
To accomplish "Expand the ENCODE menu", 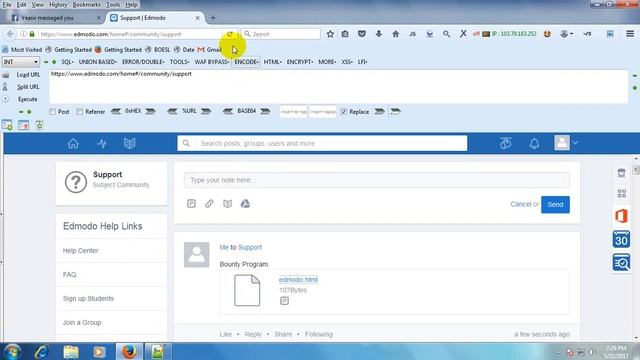I will point(246,62).
